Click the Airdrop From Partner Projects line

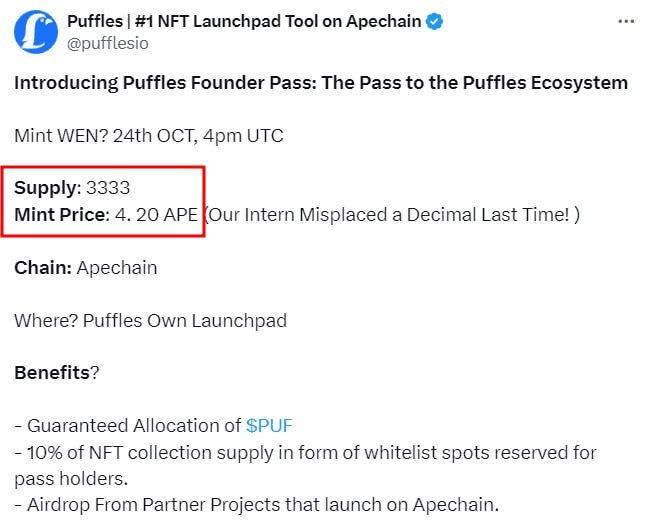pos(257,505)
